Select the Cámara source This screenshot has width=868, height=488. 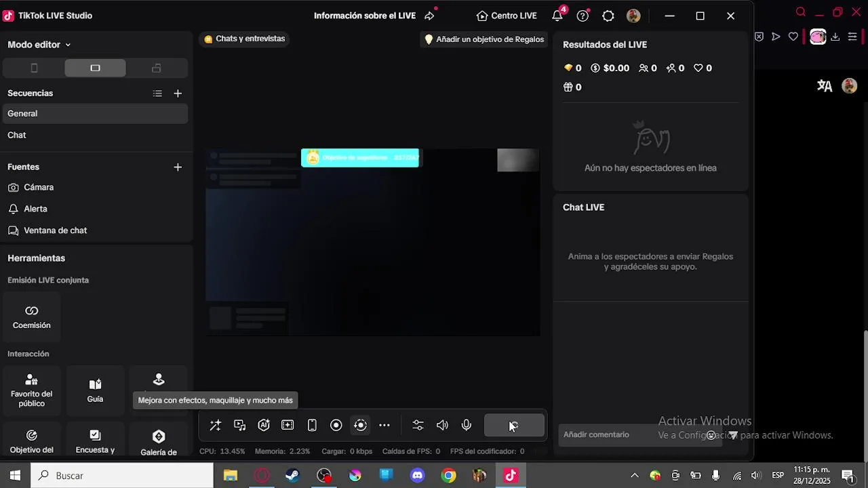(x=95, y=187)
